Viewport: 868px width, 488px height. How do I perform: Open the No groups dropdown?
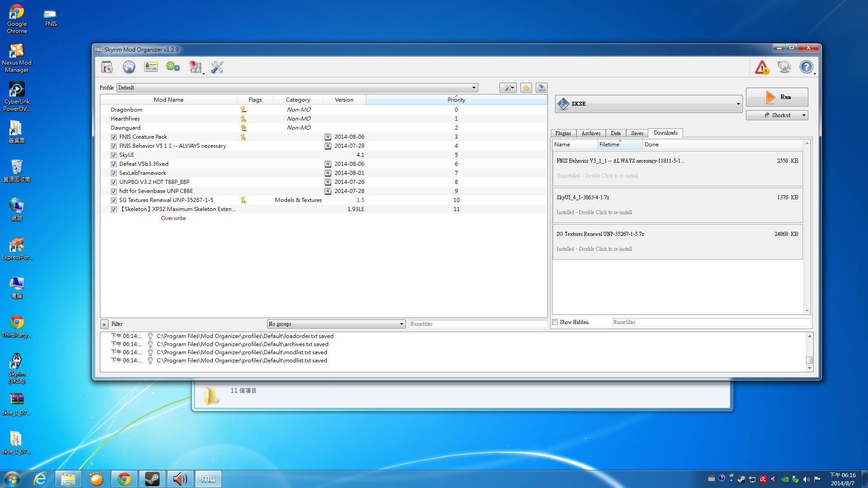(336, 324)
